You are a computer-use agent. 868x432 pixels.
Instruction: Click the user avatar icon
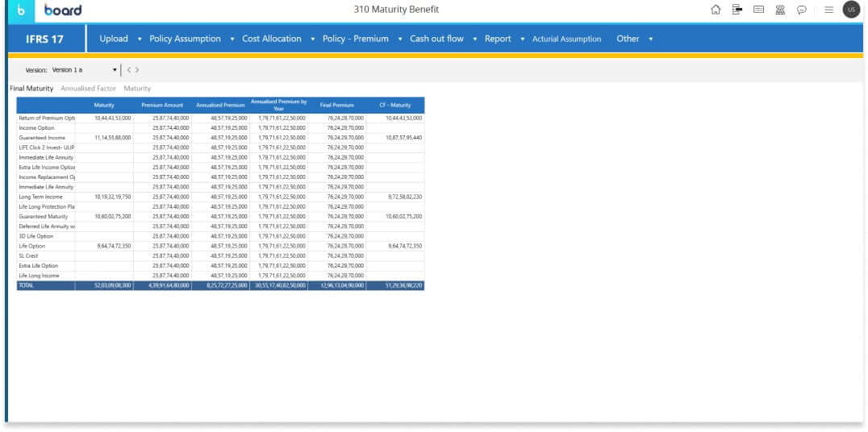[850, 10]
